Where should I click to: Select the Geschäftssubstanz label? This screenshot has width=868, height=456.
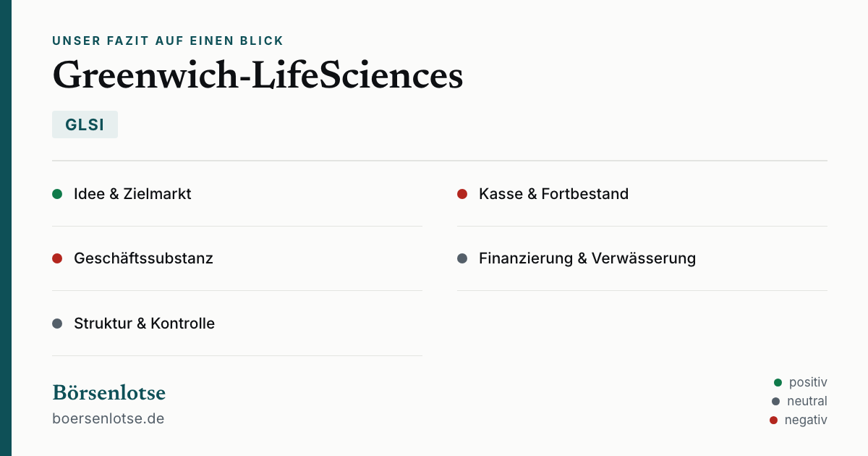pos(143,258)
